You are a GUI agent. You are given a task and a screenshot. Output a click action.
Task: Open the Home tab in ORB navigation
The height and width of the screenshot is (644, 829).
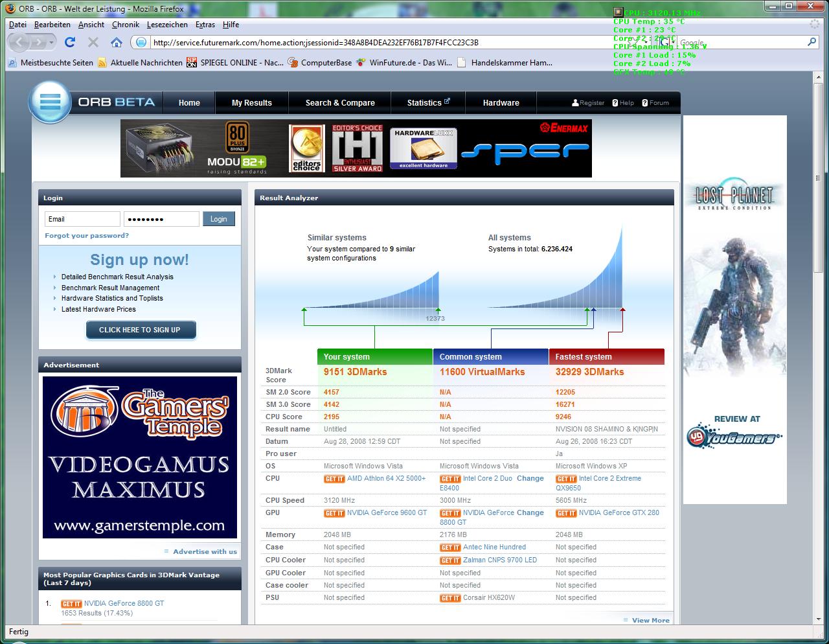tap(189, 103)
